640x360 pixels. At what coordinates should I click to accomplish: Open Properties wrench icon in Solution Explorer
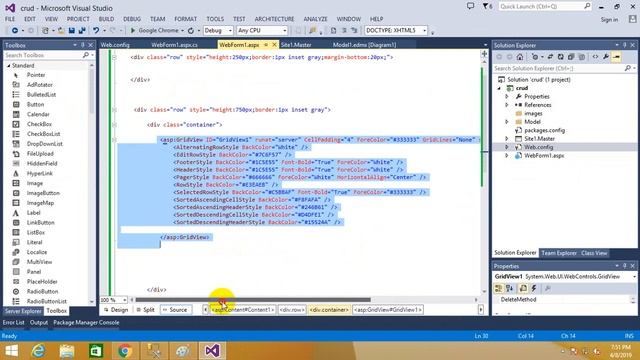(606, 57)
